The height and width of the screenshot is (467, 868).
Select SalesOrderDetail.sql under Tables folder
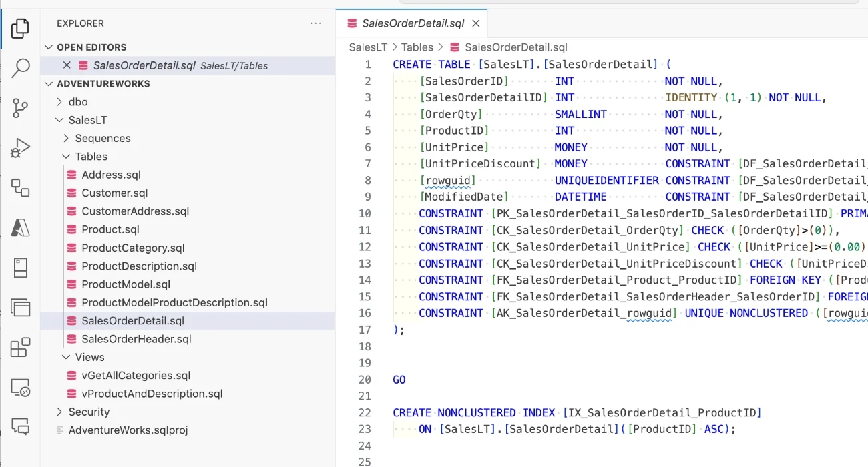(188, 321)
